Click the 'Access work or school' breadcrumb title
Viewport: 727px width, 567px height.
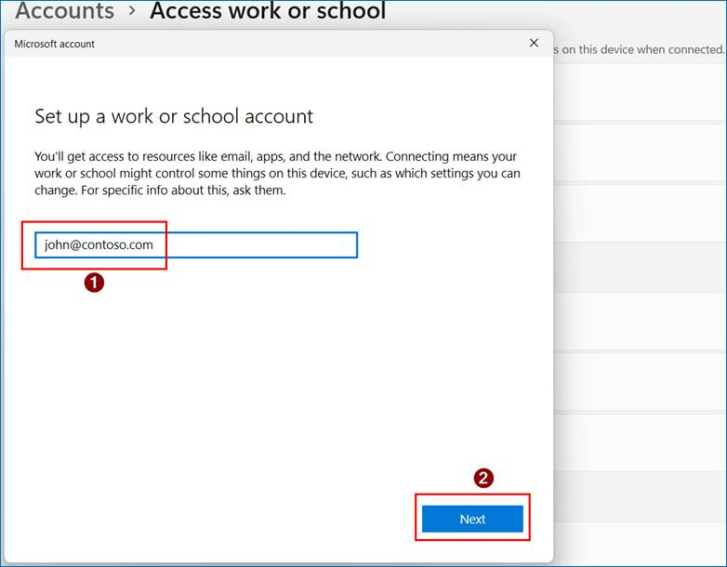point(268,10)
